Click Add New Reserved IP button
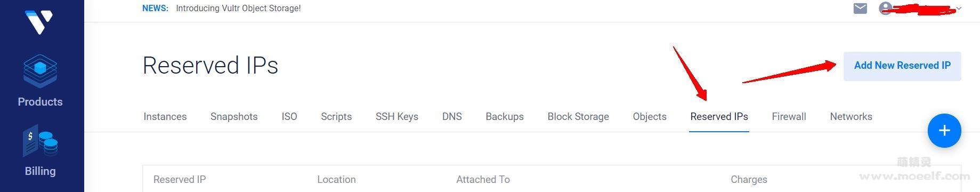This screenshot has height=192, width=980. click(902, 66)
